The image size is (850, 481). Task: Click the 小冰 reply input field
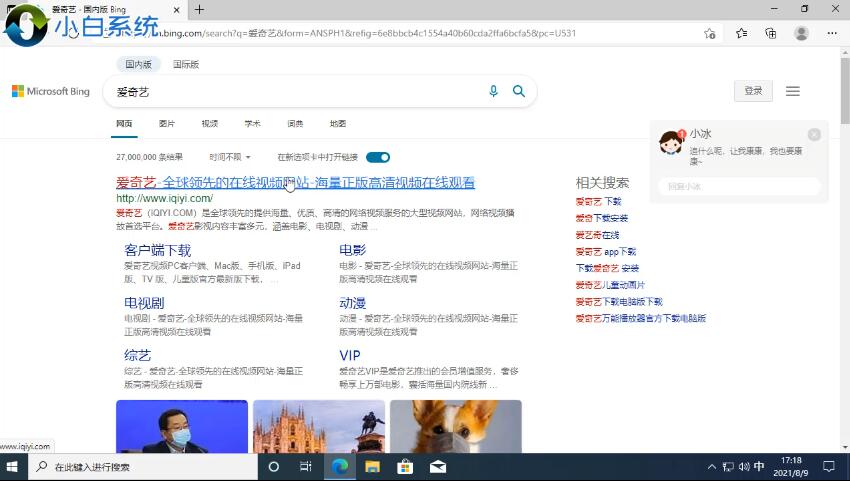click(x=739, y=187)
